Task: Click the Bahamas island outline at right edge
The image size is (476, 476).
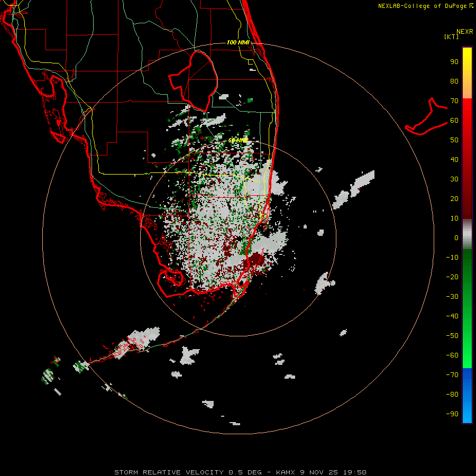Action: [x=426, y=116]
